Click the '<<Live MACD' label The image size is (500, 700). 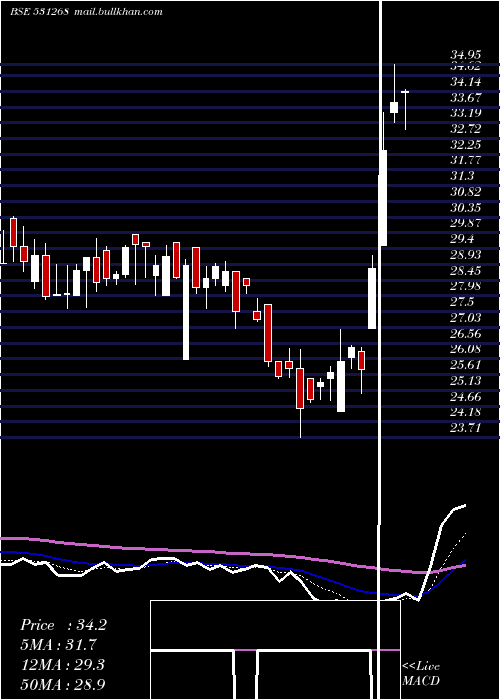421,674
